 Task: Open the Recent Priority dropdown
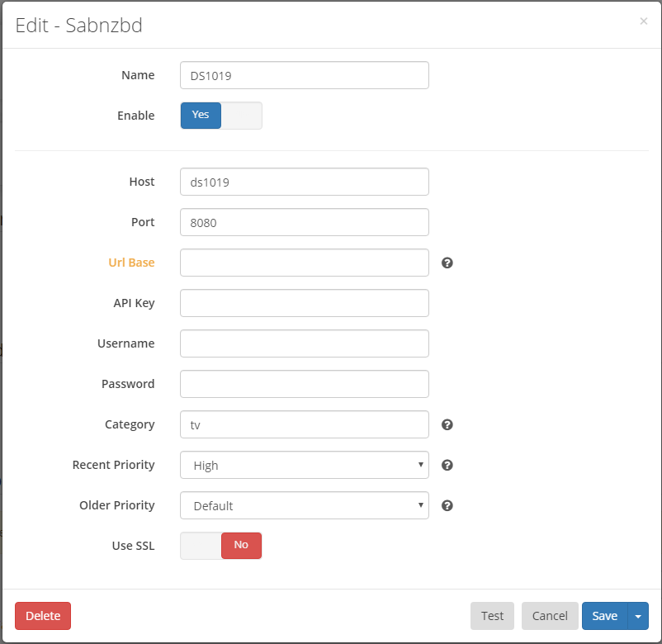coord(304,465)
